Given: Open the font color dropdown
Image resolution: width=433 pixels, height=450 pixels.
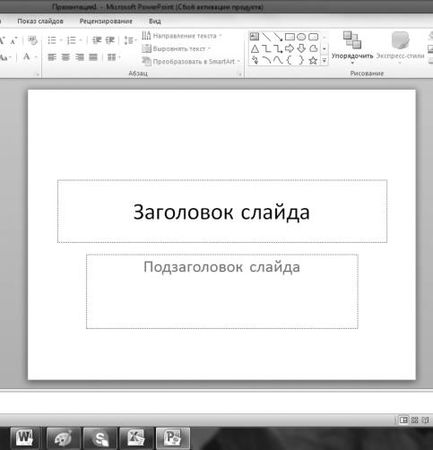Looking at the screenshot, I should point(35,57).
